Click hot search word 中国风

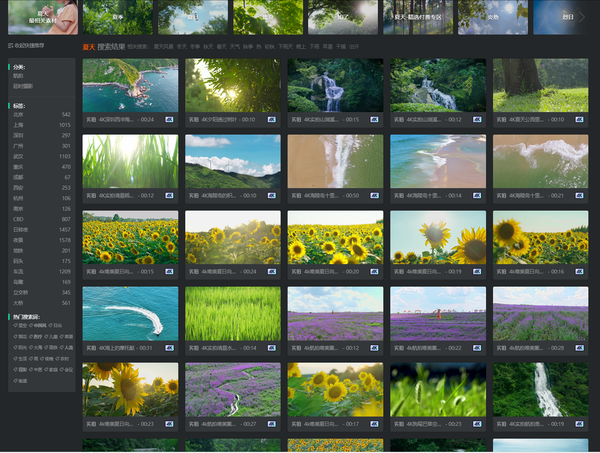click(38, 325)
